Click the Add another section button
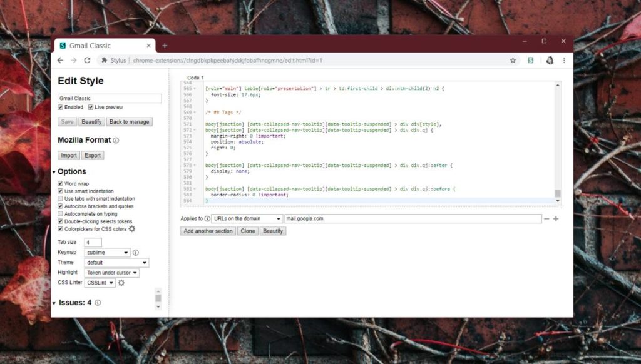Viewport: 641px width, 364px height. click(208, 231)
